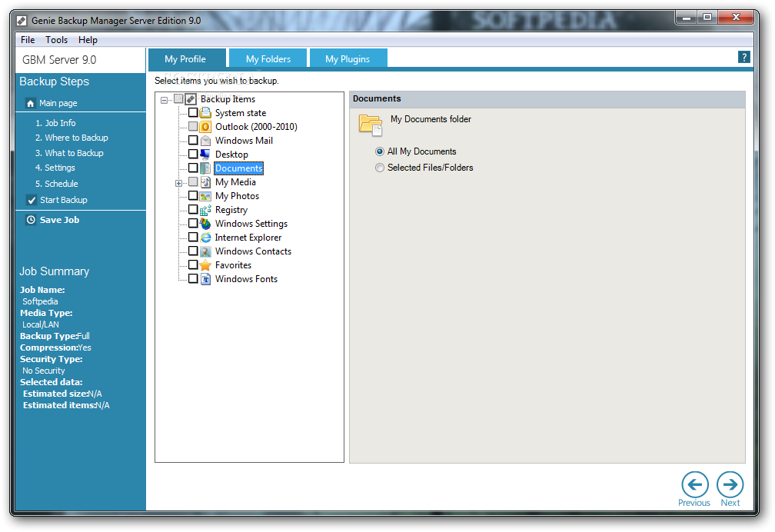Click the Outlook (2000-2010) icon
The image size is (775, 532).
point(205,127)
